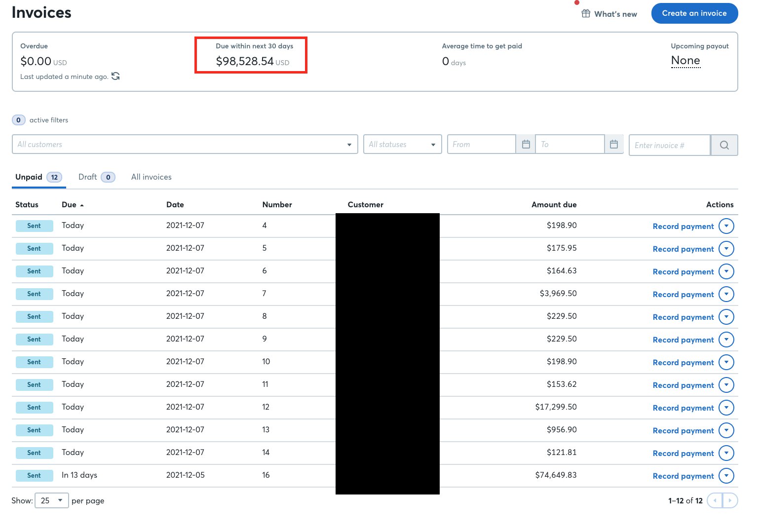Click the Amount due column header
Image resolution: width=759 pixels, height=532 pixels.
pyautogui.click(x=554, y=205)
